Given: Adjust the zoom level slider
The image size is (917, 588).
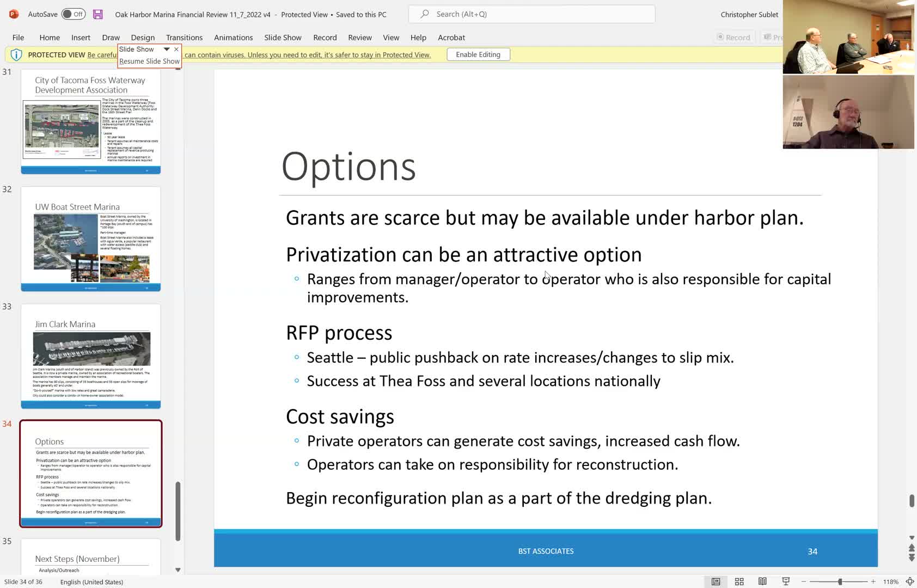Looking at the screenshot, I should [x=840, y=581].
